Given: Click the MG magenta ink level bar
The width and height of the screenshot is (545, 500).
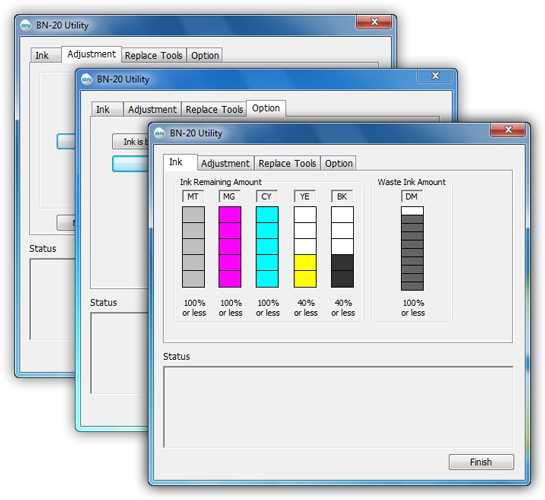Looking at the screenshot, I should pyautogui.click(x=230, y=247).
